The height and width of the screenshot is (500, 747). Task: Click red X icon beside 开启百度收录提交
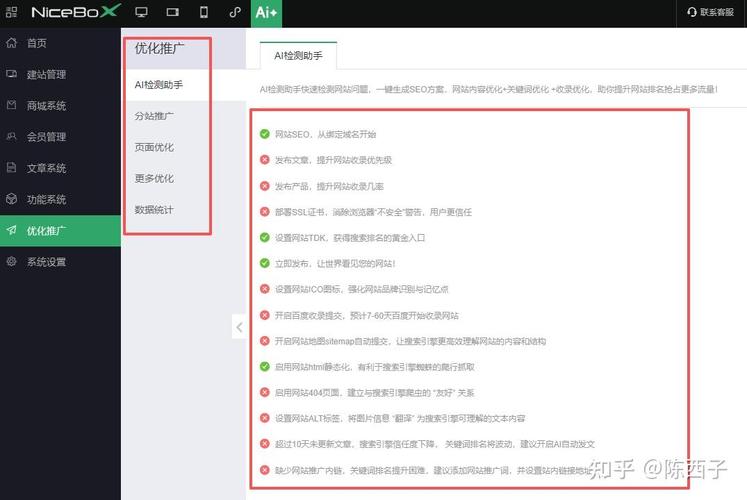[x=265, y=315]
